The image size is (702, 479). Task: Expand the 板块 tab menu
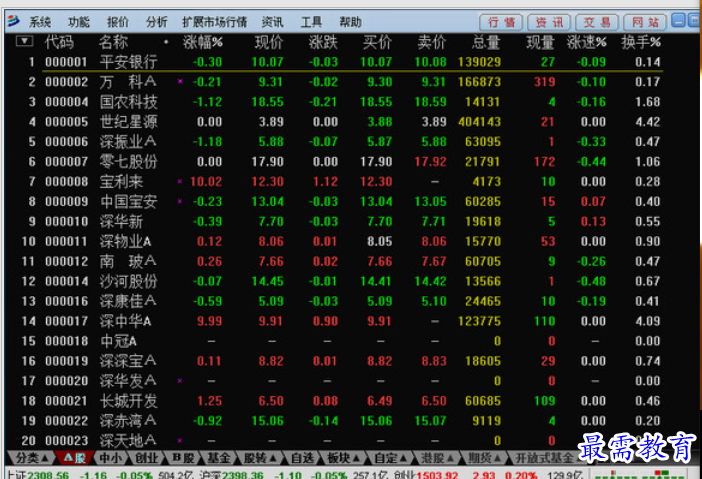coord(343,458)
